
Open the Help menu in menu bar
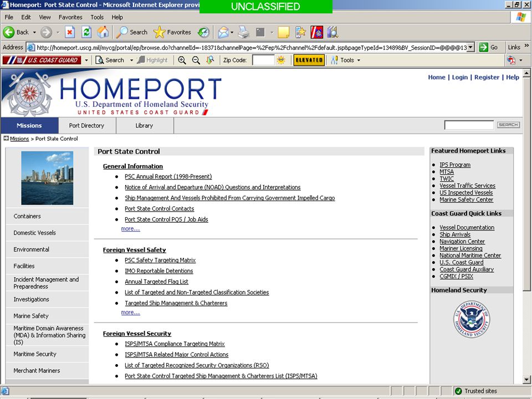(117, 17)
